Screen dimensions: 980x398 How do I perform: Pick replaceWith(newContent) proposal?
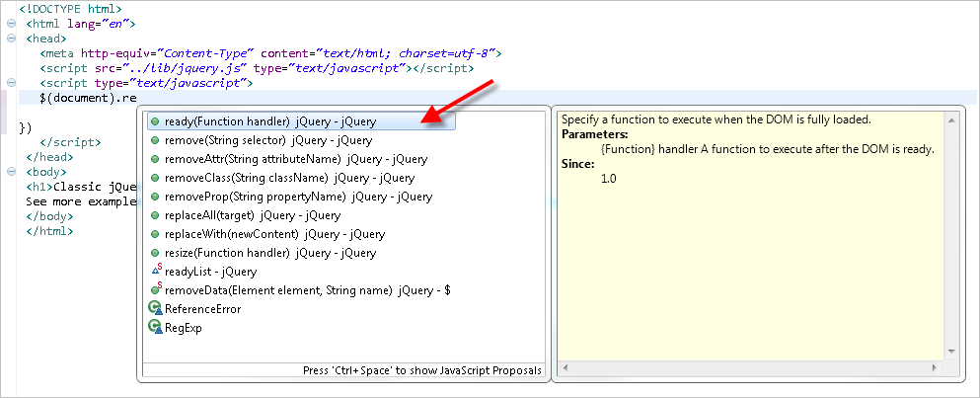(275, 234)
